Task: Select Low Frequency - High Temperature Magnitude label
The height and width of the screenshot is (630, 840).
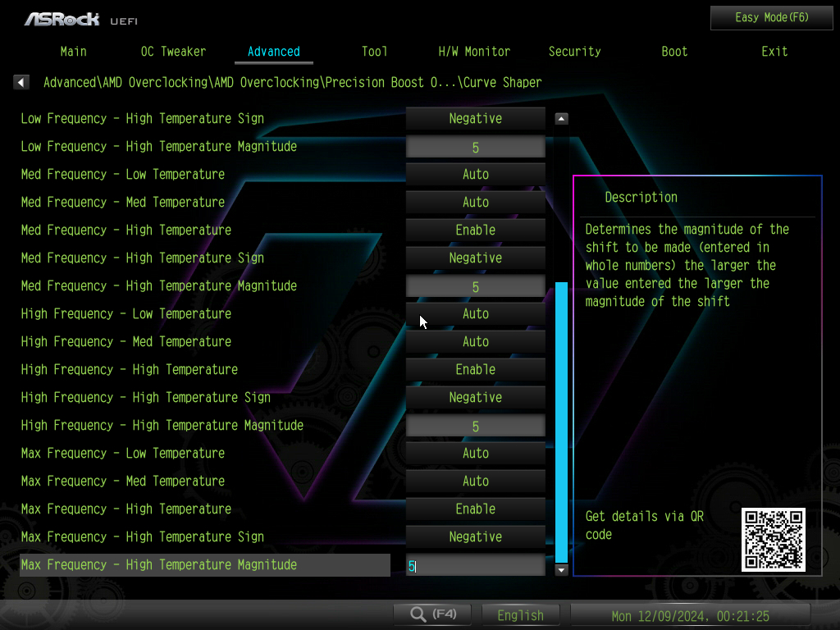Action: point(158,146)
